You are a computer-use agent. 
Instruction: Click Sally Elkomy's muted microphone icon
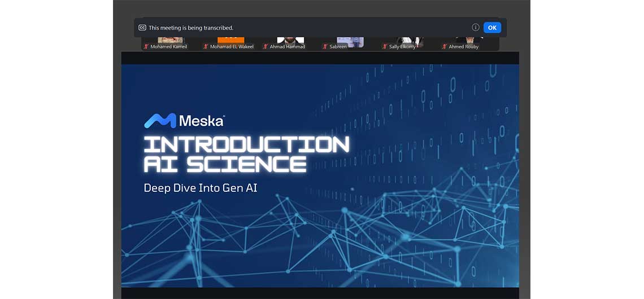pos(385,47)
